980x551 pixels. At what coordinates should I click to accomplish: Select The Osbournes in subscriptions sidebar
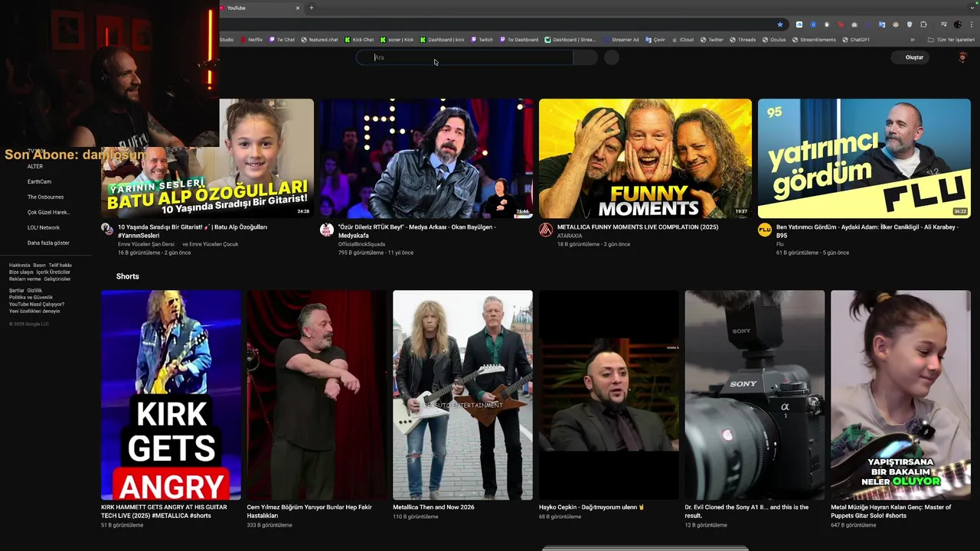tap(45, 197)
